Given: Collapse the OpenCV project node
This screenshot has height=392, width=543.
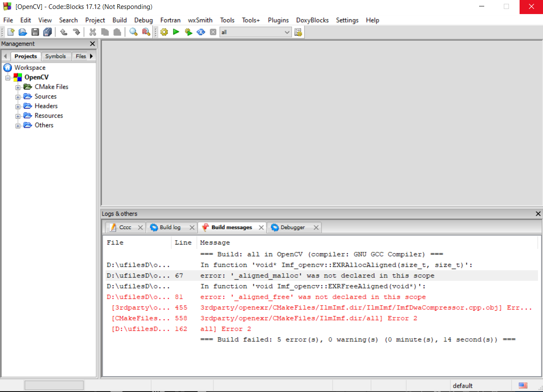Looking at the screenshot, I should 8,78.
